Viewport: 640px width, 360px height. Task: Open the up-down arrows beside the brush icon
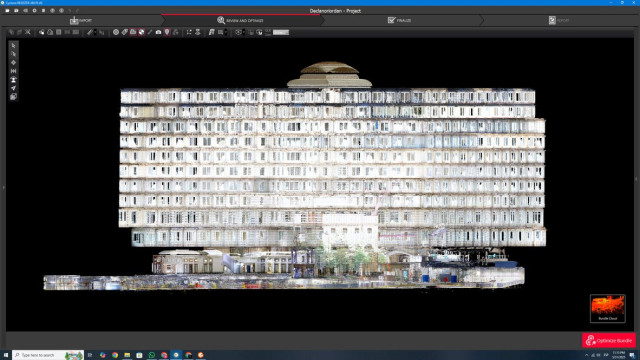tap(95, 32)
